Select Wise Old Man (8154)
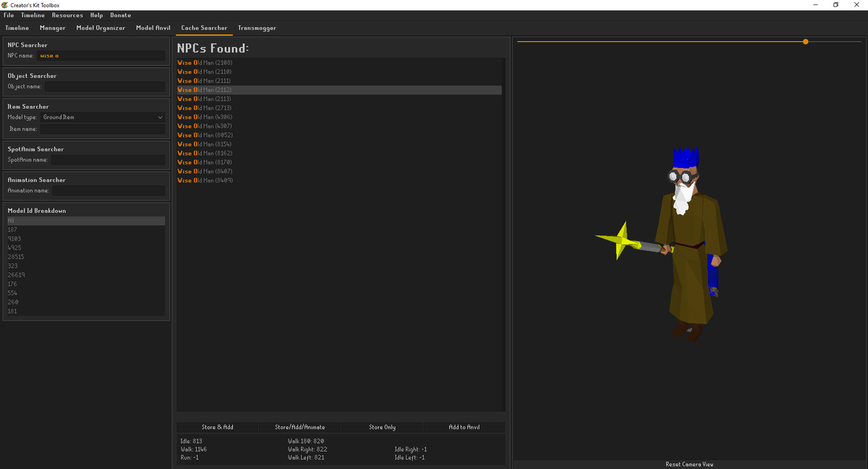The height and width of the screenshot is (469, 868). pyautogui.click(x=339, y=144)
